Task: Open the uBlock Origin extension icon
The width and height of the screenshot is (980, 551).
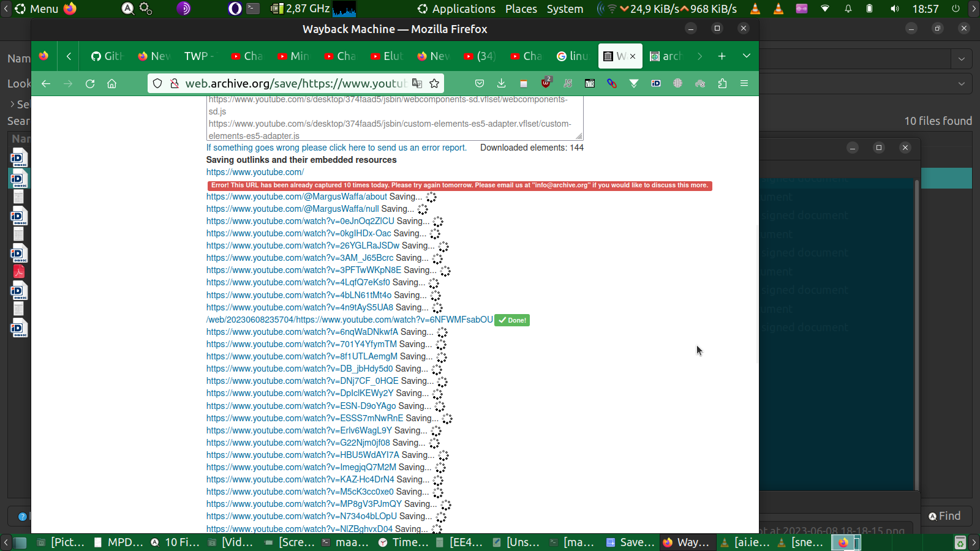Action: point(546,83)
